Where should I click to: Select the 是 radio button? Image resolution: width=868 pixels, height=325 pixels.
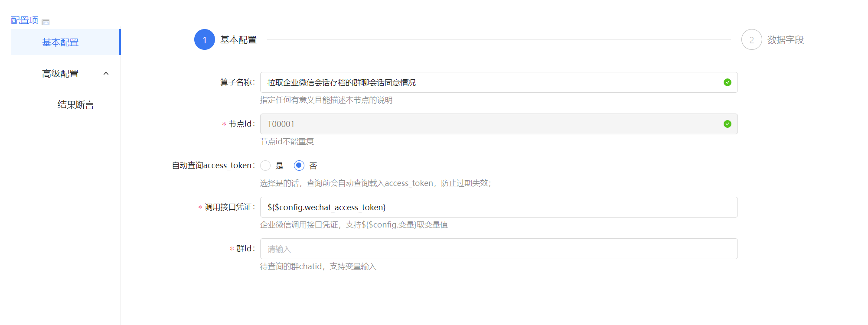pos(265,166)
